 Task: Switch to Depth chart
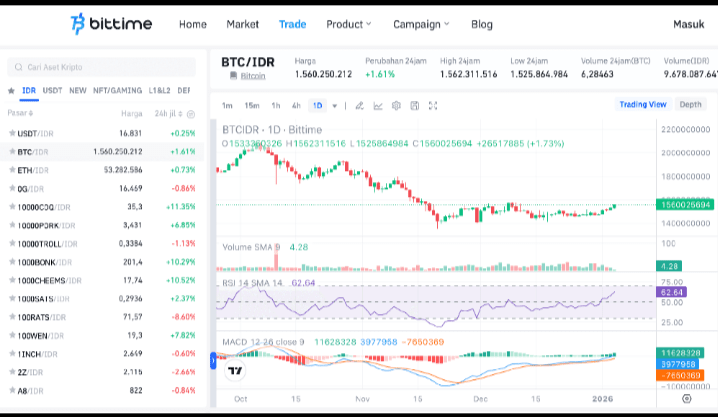coord(690,104)
